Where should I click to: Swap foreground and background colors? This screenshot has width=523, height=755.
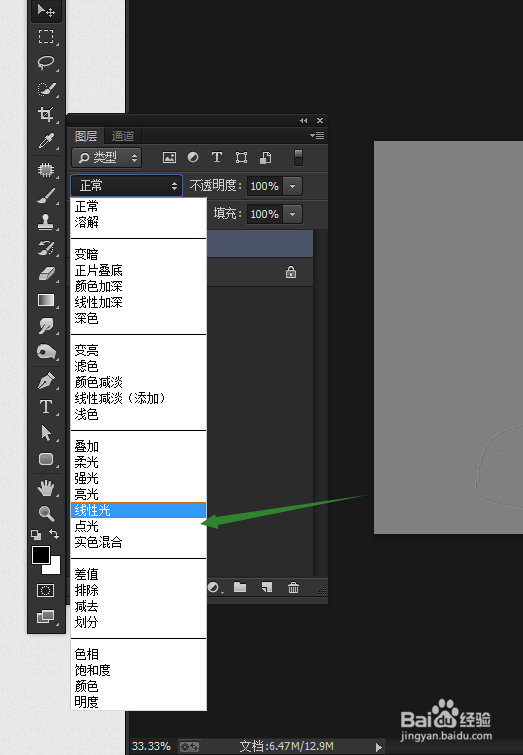point(54,534)
